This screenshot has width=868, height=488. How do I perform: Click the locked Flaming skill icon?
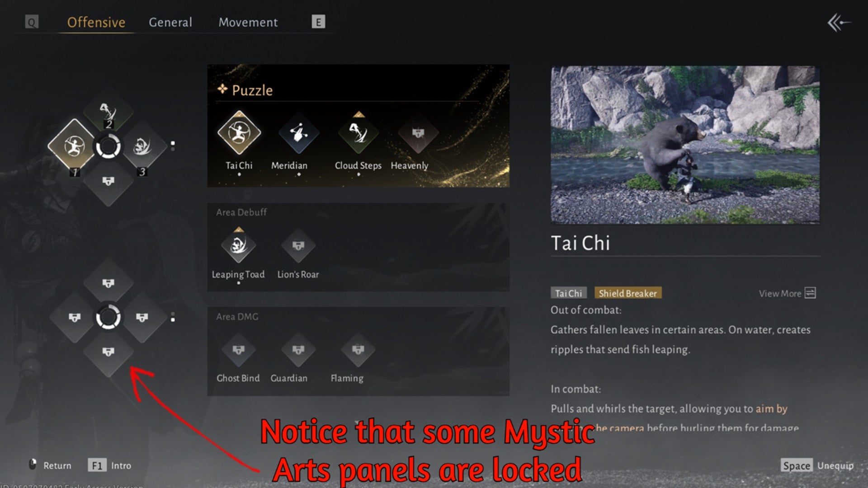point(358,350)
